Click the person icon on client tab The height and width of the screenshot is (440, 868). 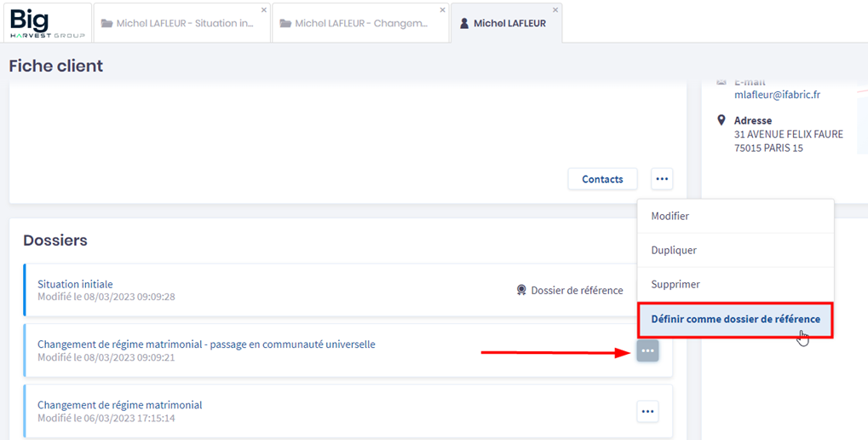(x=464, y=24)
